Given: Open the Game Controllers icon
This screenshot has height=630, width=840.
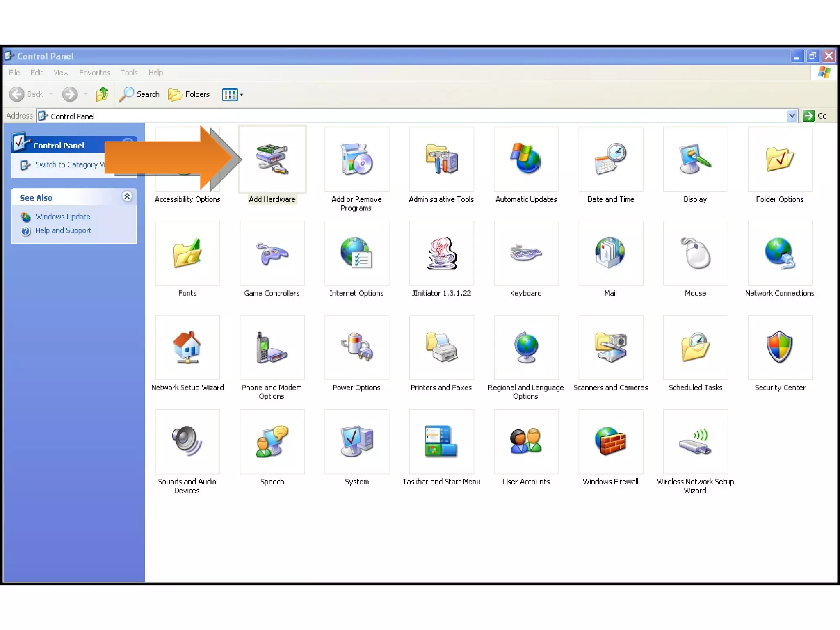Looking at the screenshot, I should [x=272, y=254].
